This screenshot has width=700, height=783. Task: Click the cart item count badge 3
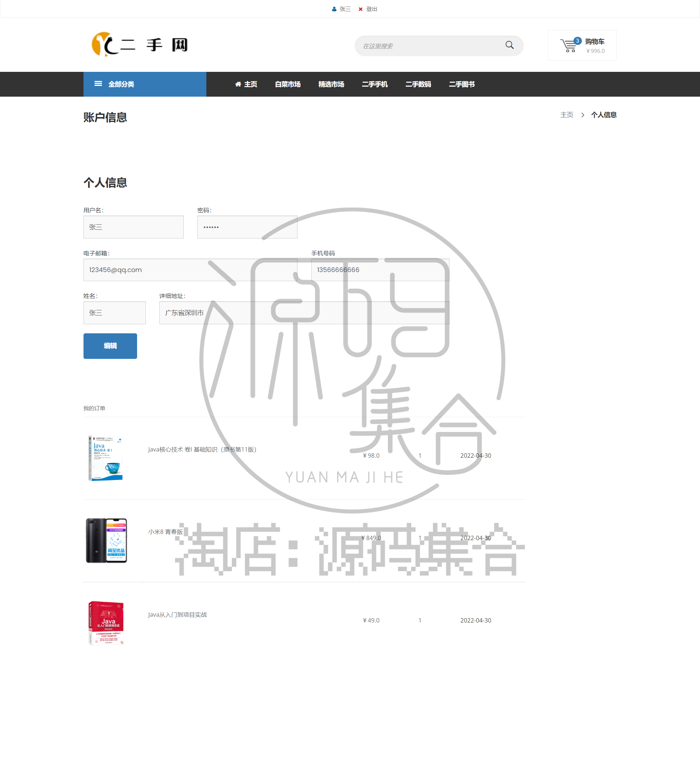pyautogui.click(x=577, y=41)
